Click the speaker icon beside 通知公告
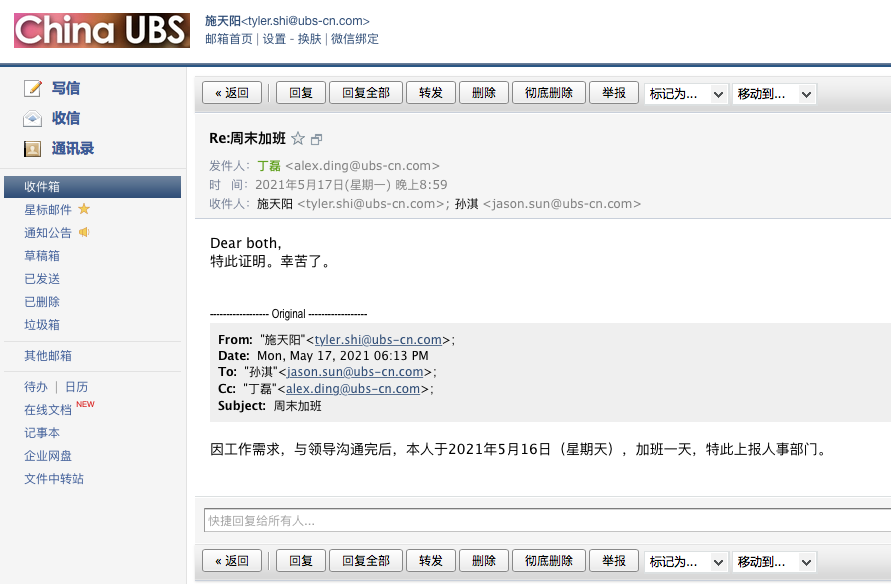This screenshot has height=584, width=891. pos(84,232)
